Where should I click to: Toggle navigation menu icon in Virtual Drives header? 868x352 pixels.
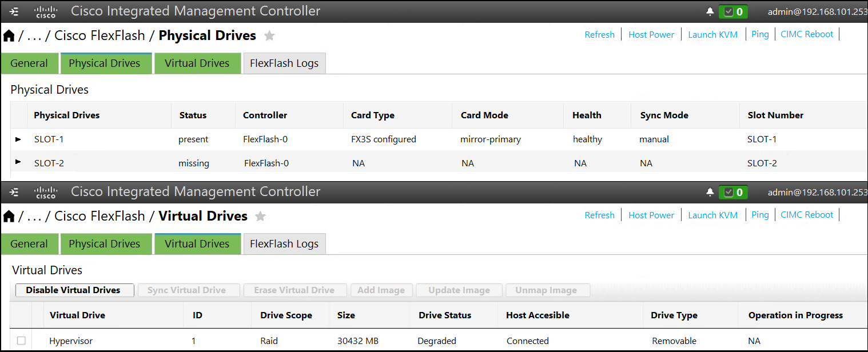click(14, 192)
